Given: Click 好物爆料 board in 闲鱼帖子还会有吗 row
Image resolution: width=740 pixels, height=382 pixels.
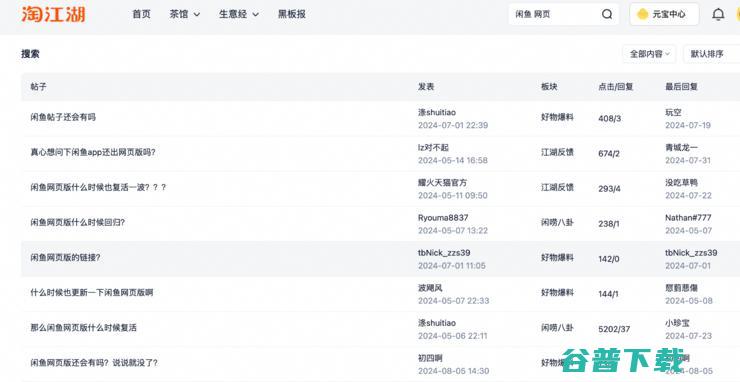Looking at the screenshot, I should pos(557,117).
